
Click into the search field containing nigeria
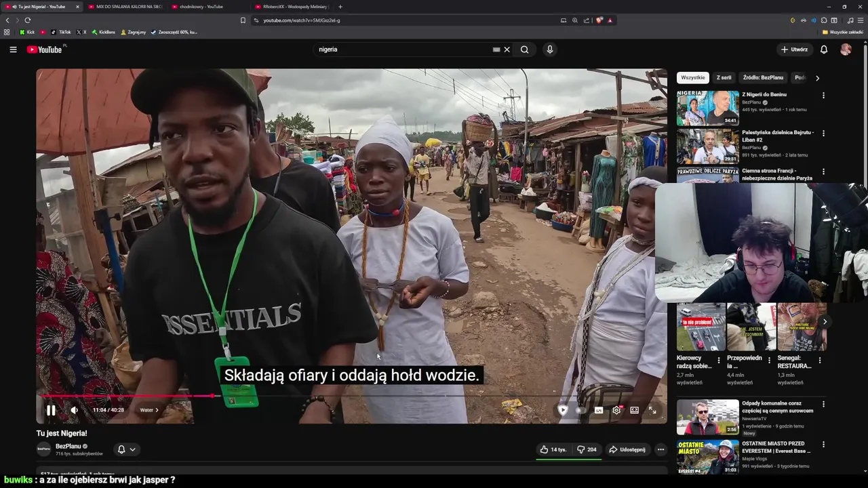[403, 49]
